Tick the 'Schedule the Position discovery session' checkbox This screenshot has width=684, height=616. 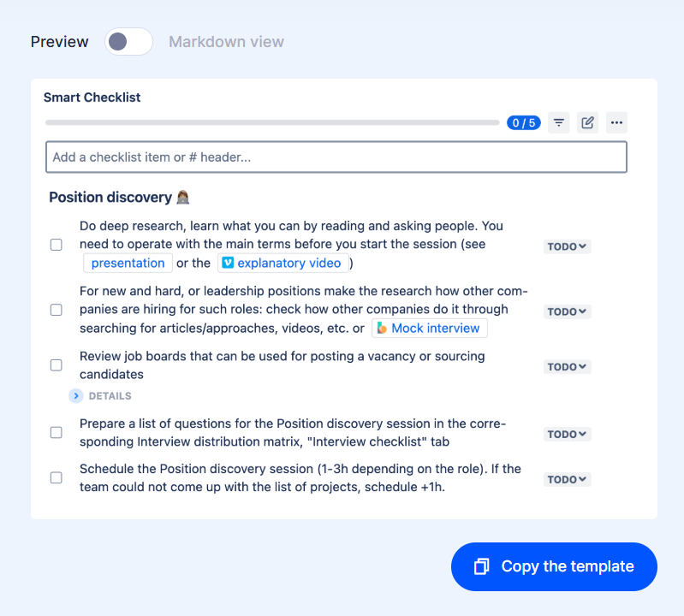click(x=57, y=478)
